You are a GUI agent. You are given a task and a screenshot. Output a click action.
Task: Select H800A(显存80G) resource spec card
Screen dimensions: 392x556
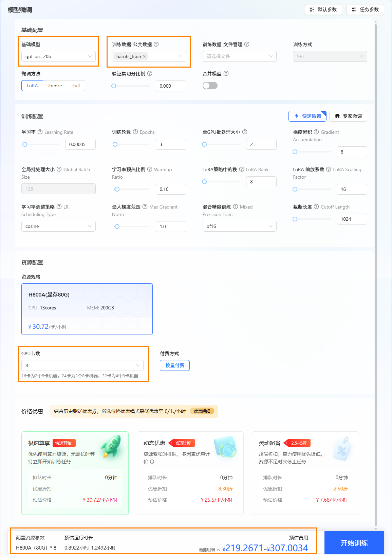click(x=87, y=309)
